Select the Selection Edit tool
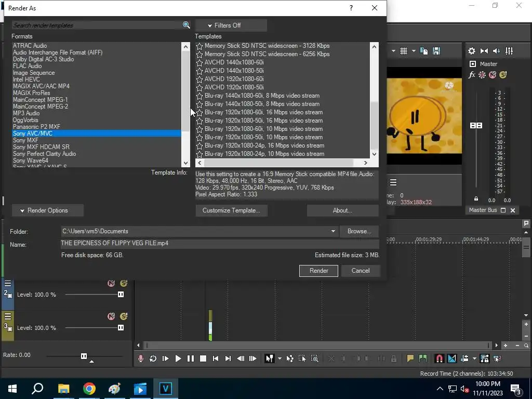 [302, 358]
